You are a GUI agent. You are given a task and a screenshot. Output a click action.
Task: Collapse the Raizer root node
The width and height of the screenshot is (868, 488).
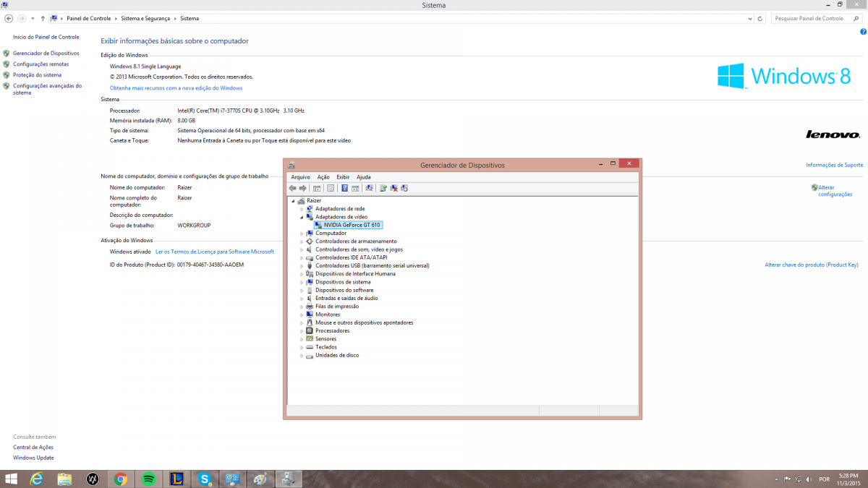(293, 200)
